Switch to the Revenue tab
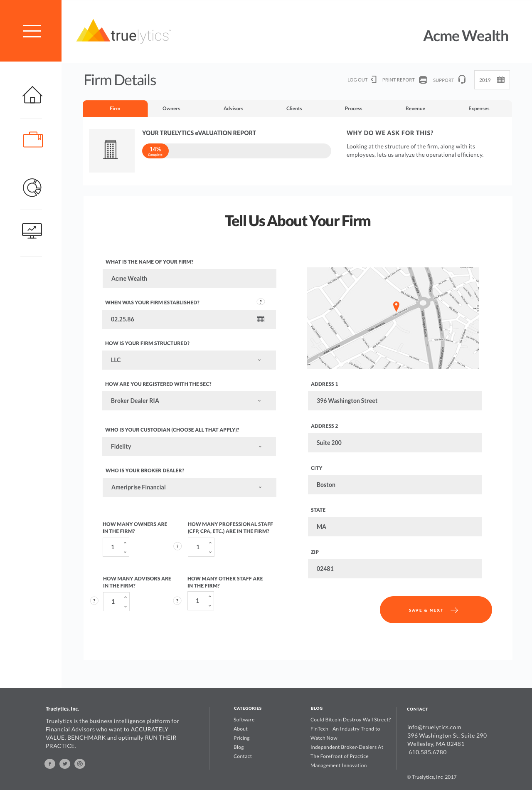Viewport: 532px width, 790px height. click(x=415, y=109)
